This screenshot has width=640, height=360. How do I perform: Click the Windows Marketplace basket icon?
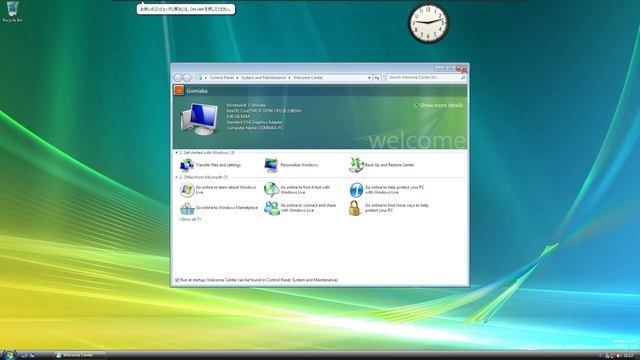coord(187,209)
